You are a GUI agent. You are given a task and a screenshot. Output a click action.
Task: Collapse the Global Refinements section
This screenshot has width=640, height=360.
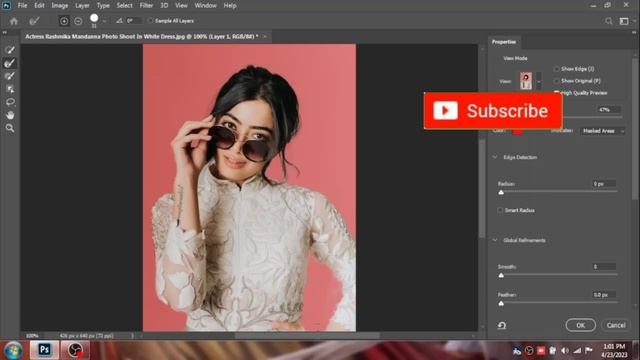pyautogui.click(x=496, y=240)
